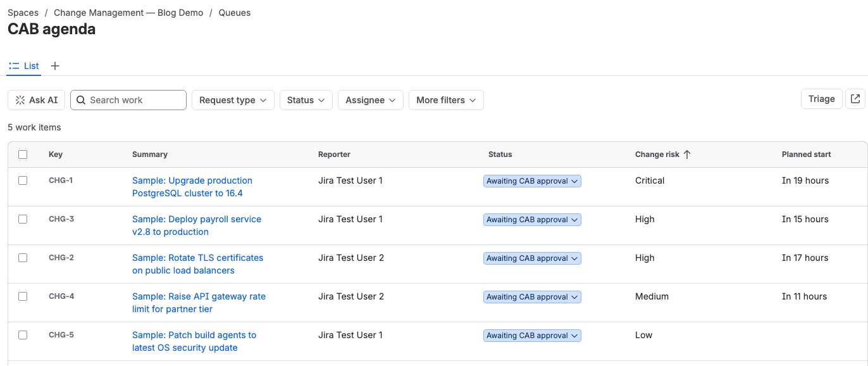
Task: Open Change Management — Blog Demo breadcrumb
Action: 128,13
